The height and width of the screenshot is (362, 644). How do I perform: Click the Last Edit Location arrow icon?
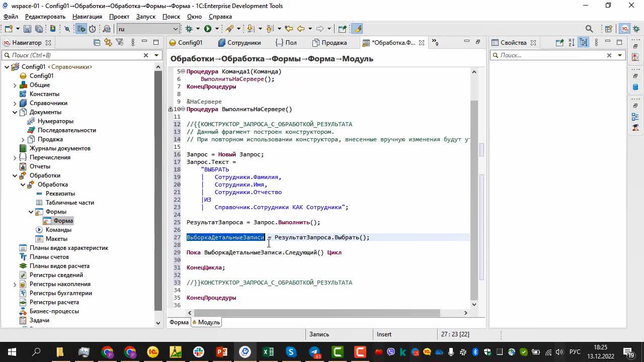tap(289, 29)
